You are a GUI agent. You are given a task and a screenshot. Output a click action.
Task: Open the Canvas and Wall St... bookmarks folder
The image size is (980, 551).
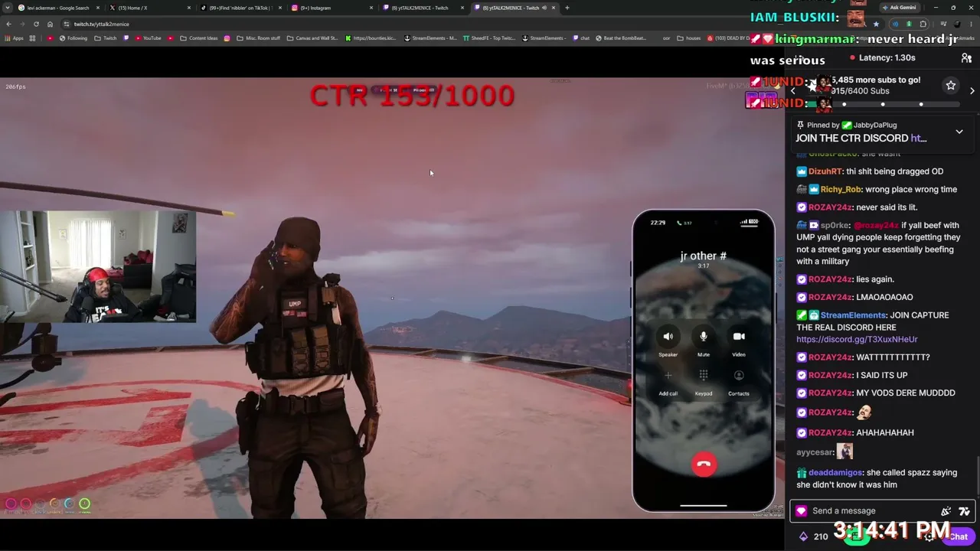tap(312, 38)
